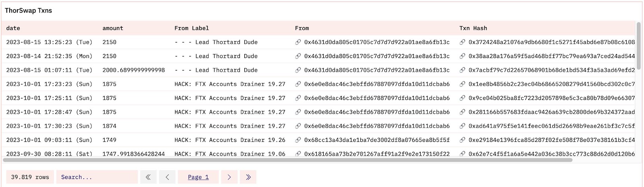Open link icon beside first 0x4631d0da From address
This screenshot has width=644, height=187.
tap(298, 42)
